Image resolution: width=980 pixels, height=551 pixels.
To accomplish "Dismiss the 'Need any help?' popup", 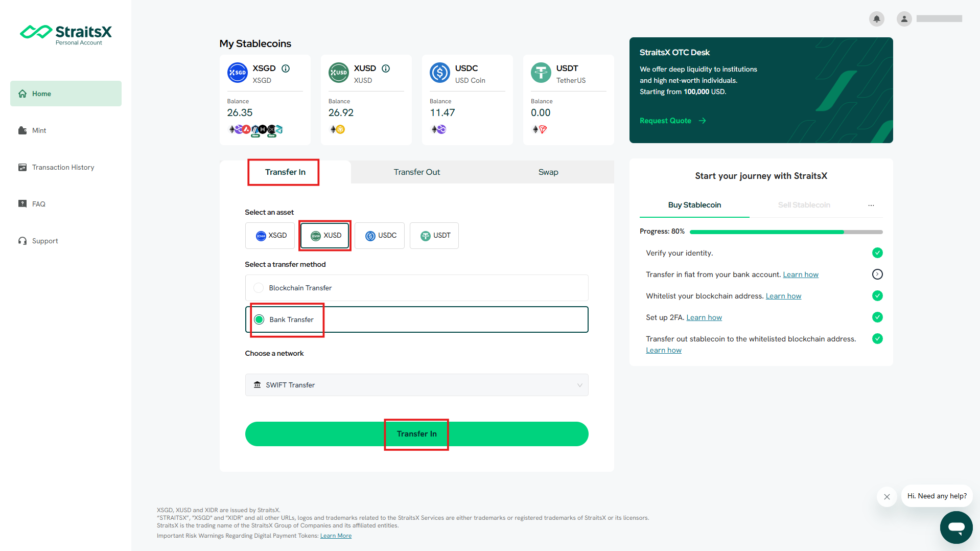I will click(886, 496).
